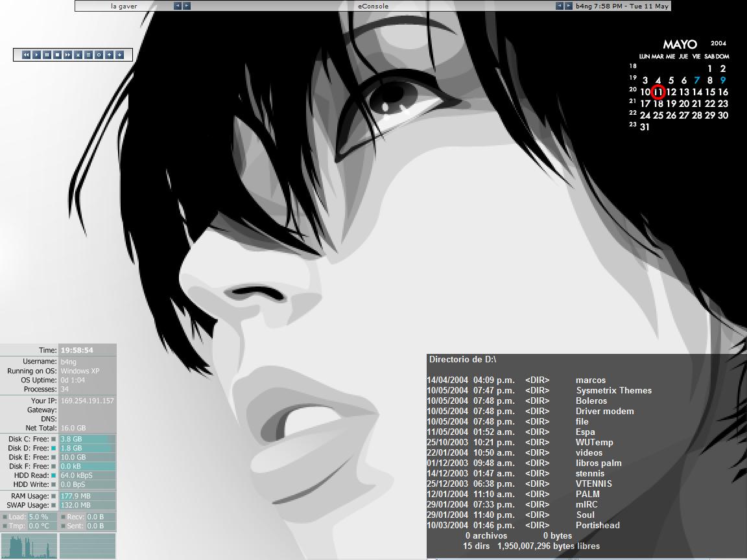Click the IP address 169.254.191.157
The height and width of the screenshot is (560, 747).
point(87,401)
